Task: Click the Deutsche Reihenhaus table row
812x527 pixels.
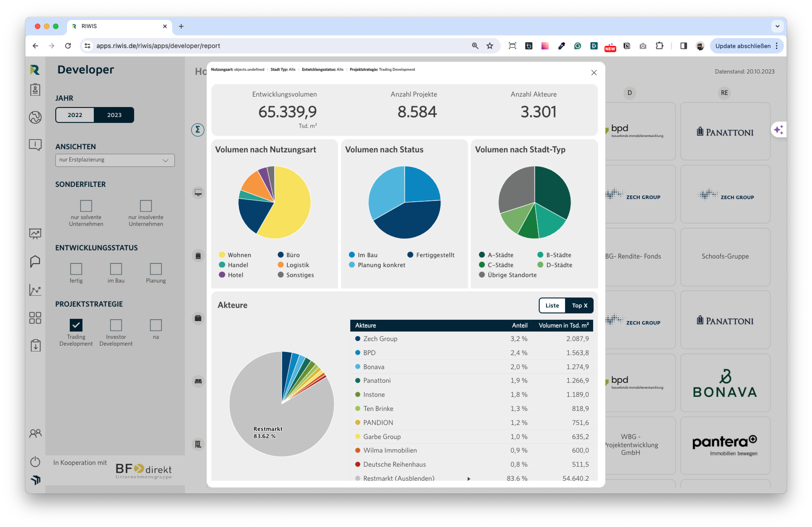Action: coord(471,465)
